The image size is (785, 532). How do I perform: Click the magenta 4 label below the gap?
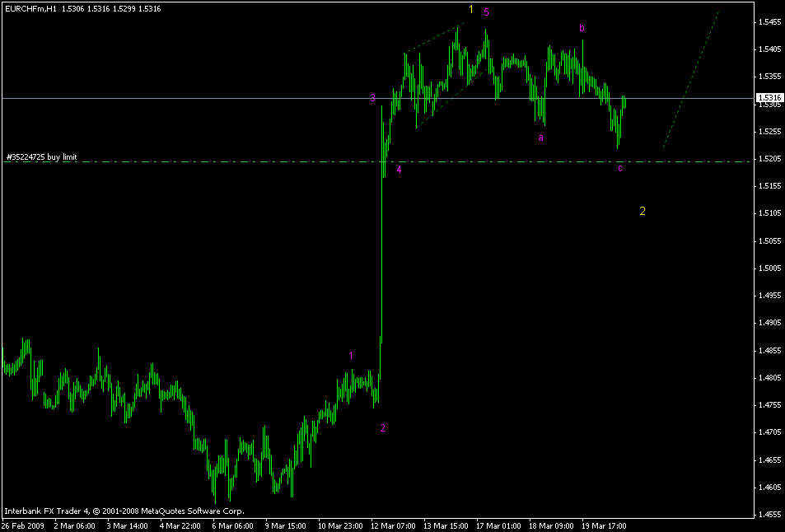[399, 170]
